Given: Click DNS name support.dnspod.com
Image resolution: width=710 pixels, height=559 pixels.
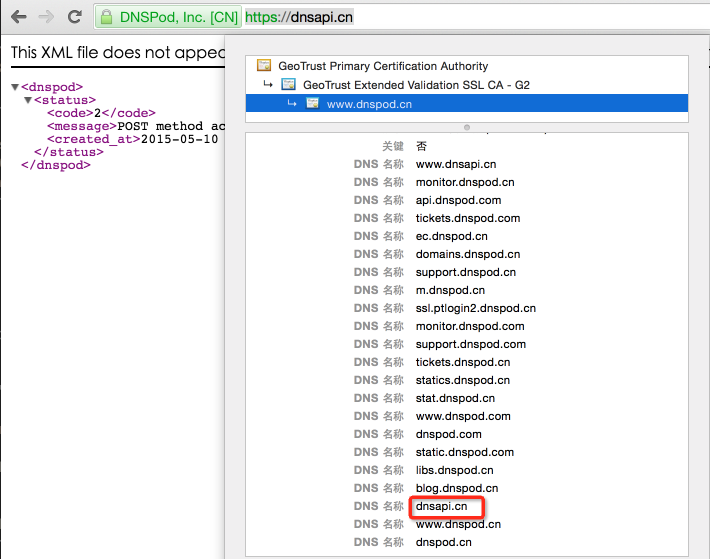Looking at the screenshot, I should click(x=471, y=344).
